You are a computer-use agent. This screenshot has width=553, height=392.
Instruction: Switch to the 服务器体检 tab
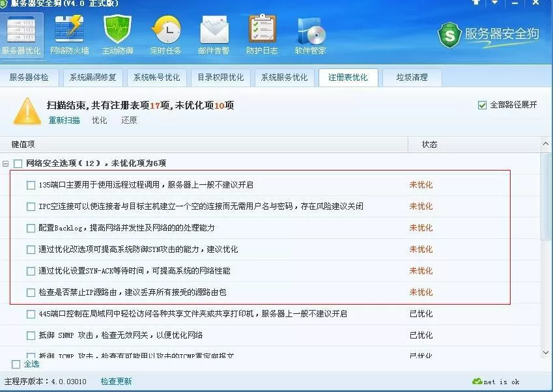(29, 77)
